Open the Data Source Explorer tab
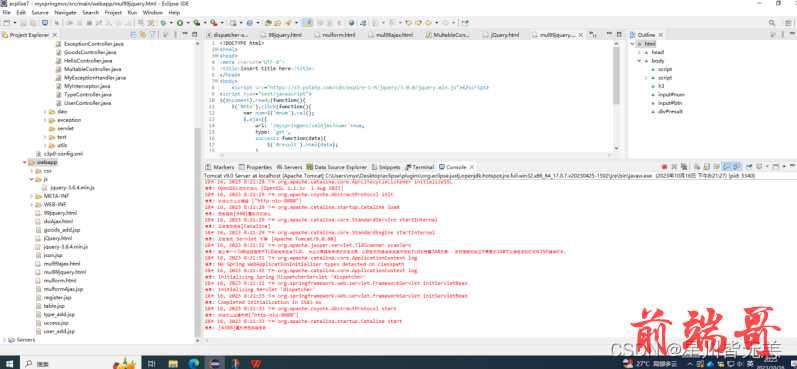Image resolution: width=797 pixels, height=369 pixels. click(x=336, y=167)
